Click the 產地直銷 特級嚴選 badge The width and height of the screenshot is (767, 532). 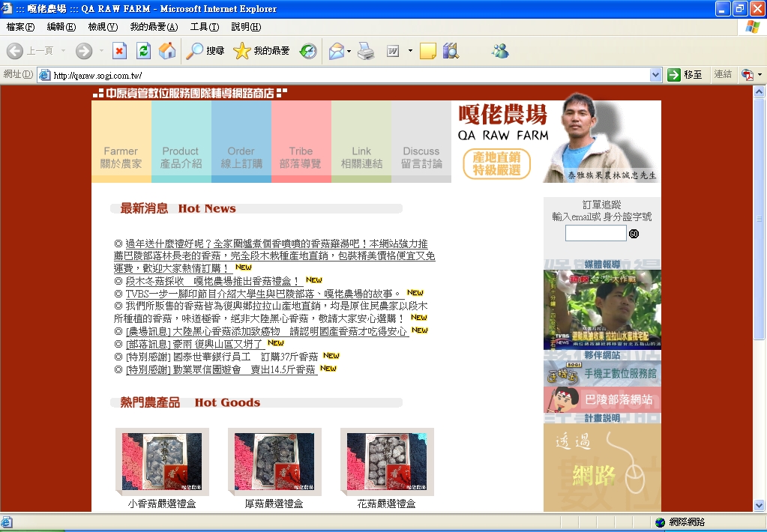pos(496,164)
